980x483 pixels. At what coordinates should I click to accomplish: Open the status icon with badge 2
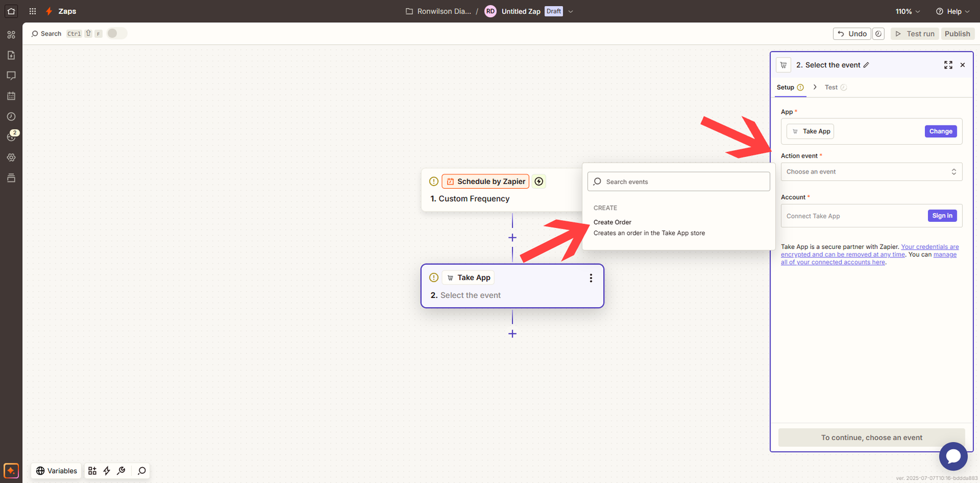[11, 137]
